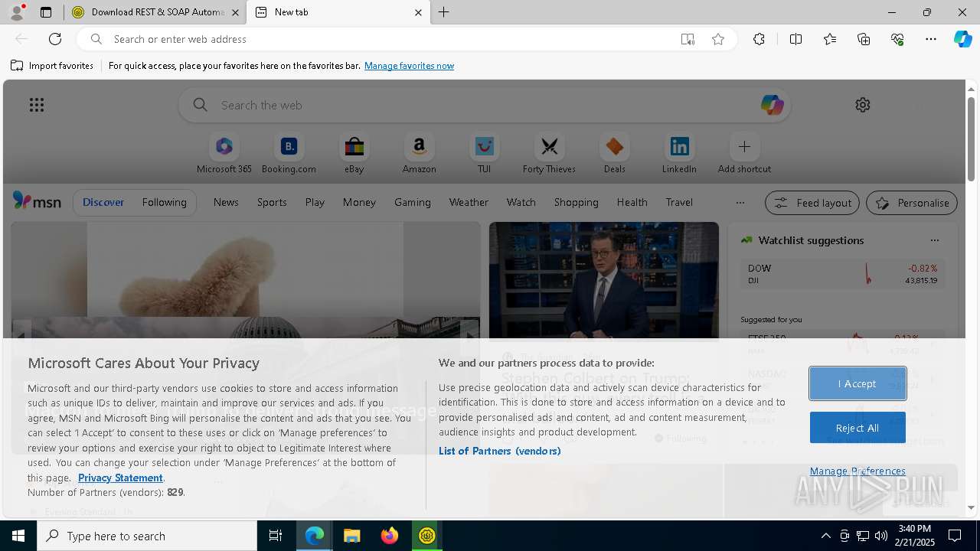Open the immersive reader icon in address bar
The image size is (980, 551).
(x=688, y=39)
